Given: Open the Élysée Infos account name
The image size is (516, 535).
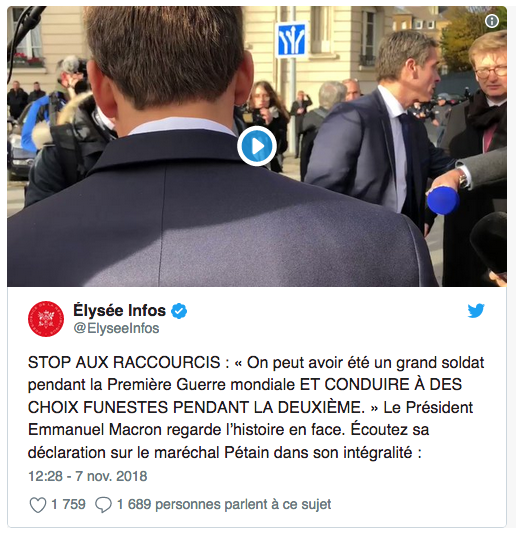Looking at the screenshot, I should tap(119, 310).
